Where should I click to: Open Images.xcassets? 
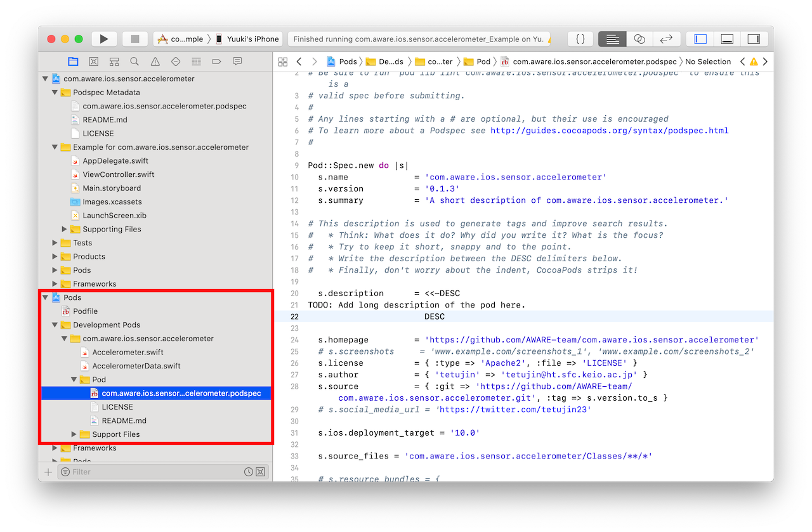[112, 202]
